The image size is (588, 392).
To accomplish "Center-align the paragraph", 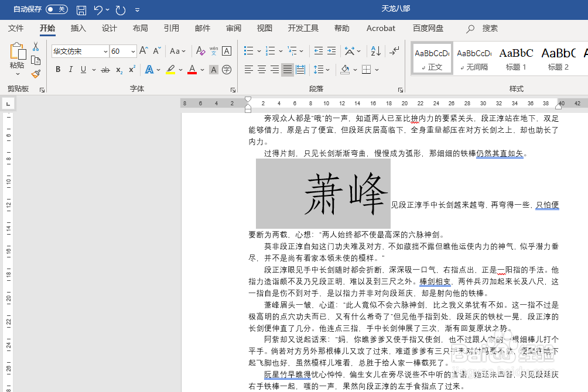I will [x=262, y=70].
